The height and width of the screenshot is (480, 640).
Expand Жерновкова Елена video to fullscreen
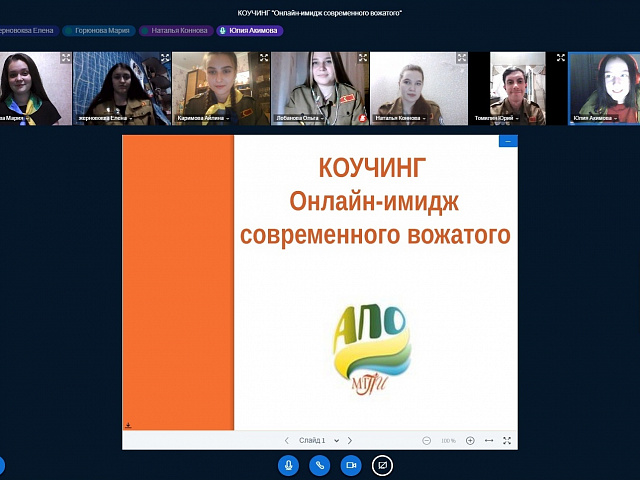165,58
